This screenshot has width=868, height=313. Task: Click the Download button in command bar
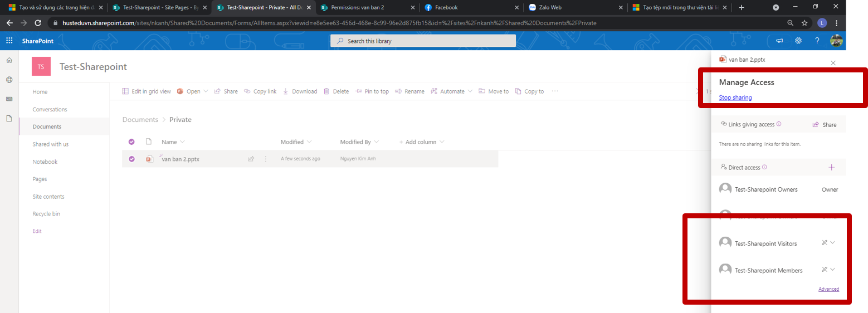point(300,91)
